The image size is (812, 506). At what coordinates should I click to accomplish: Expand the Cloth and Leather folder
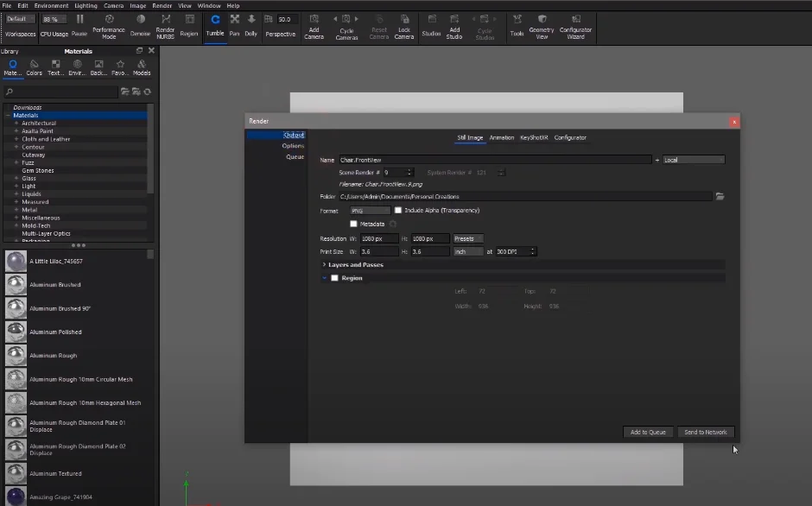pos(16,139)
